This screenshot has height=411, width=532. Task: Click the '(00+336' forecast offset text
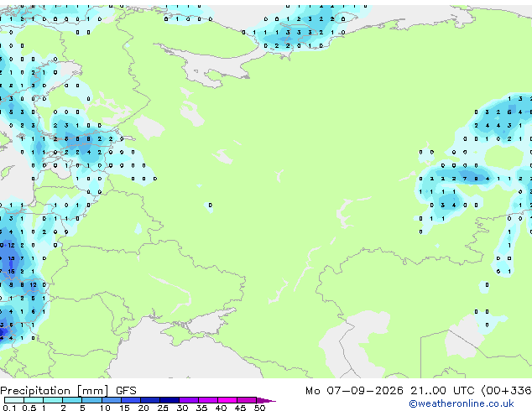coord(506,391)
